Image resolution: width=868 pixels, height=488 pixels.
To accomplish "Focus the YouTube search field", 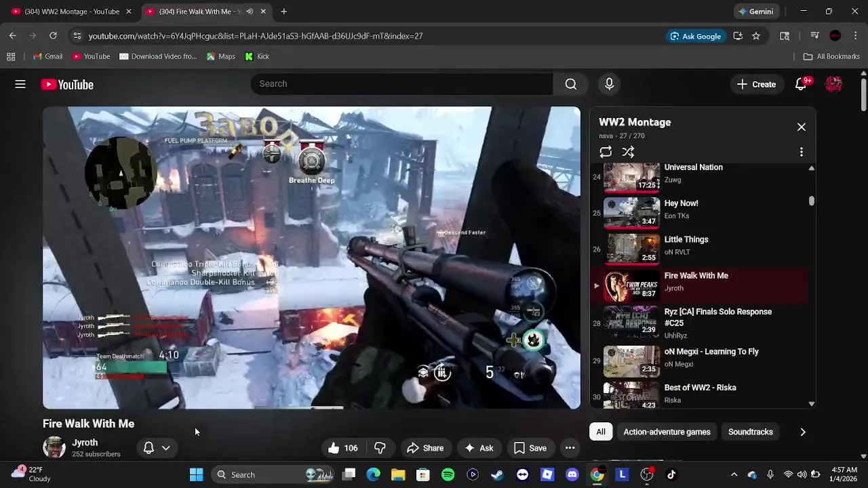I will point(401,84).
